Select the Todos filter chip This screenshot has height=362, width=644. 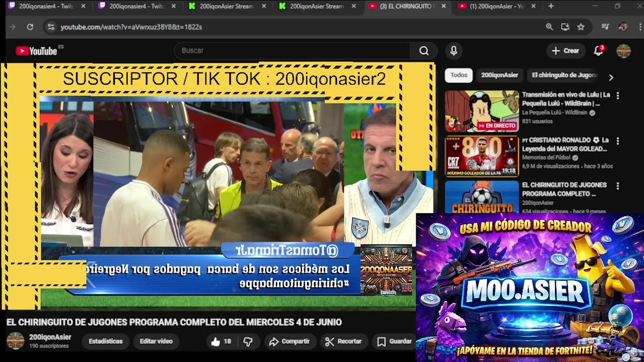point(459,75)
